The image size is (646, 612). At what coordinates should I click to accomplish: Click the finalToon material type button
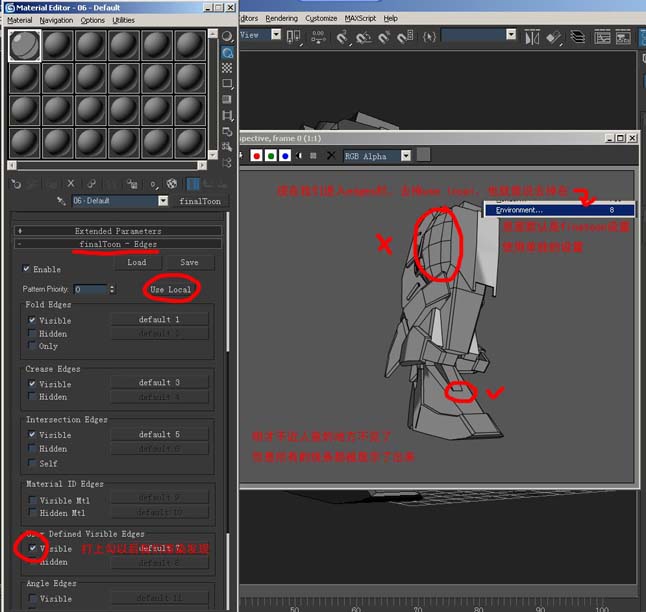[200, 201]
